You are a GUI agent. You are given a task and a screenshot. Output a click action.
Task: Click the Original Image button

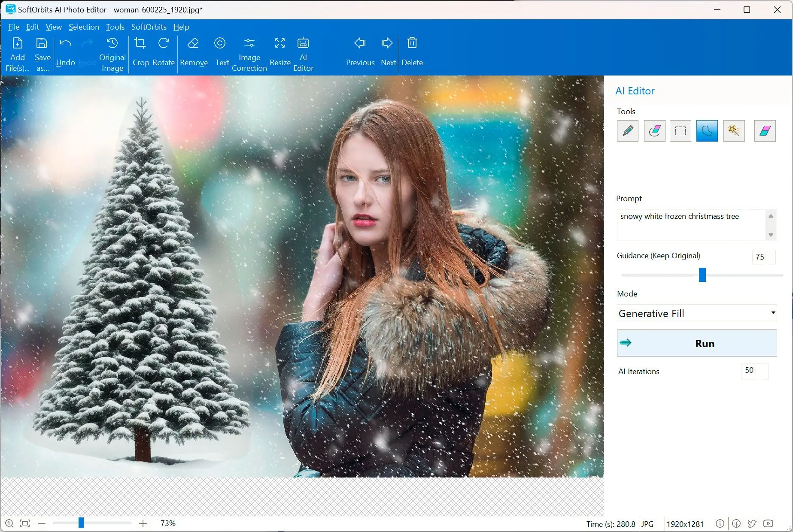112,54
